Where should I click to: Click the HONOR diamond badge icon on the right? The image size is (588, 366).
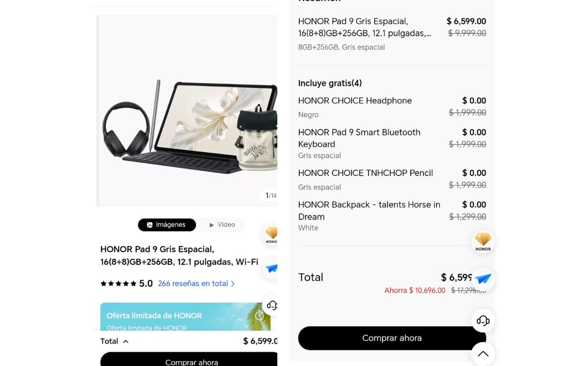click(483, 241)
